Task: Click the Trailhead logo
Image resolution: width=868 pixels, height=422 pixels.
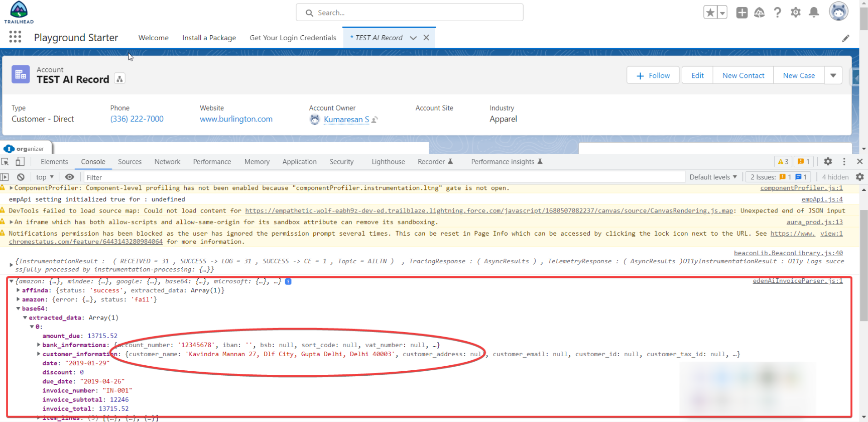Action: 19,13
